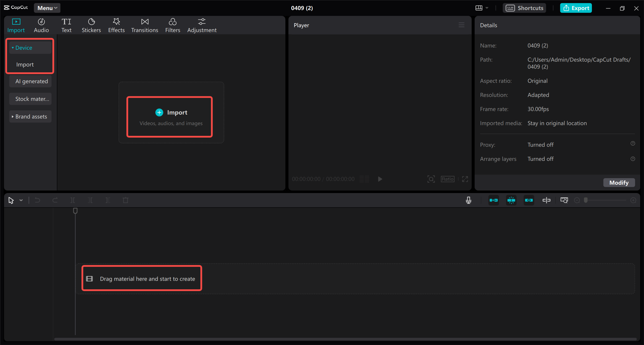This screenshot has height=345, width=644.
Task: Click the Export button
Action: pyautogui.click(x=576, y=8)
